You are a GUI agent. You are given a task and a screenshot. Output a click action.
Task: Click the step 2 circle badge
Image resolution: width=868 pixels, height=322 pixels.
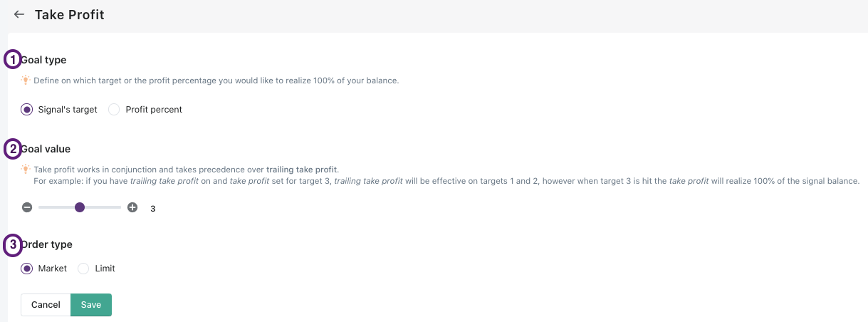[13, 149]
